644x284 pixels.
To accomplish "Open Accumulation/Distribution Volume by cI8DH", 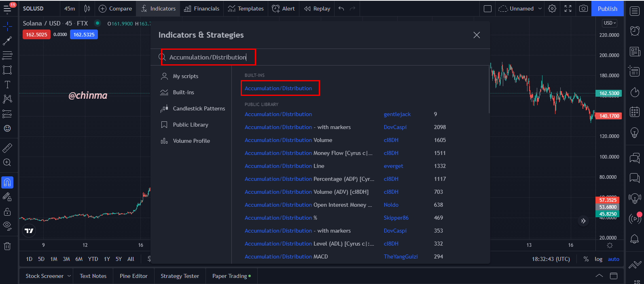I will coord(288,140).
